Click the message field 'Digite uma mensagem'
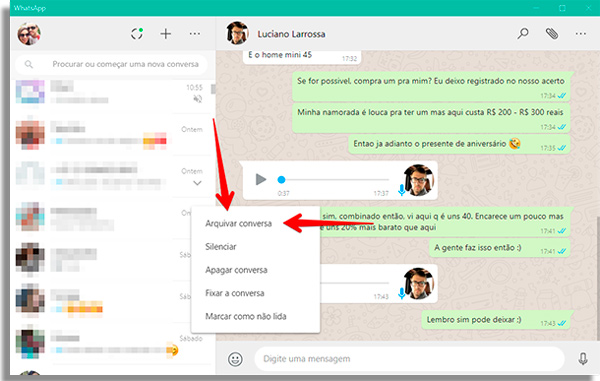 409,358
